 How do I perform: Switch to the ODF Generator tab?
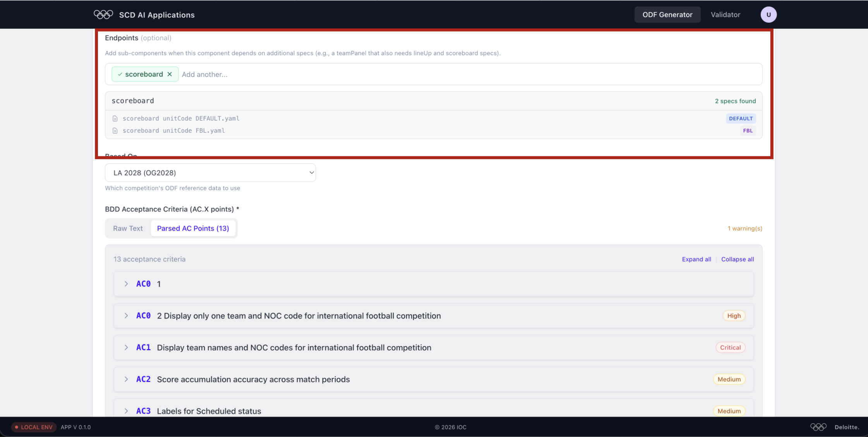667,15
